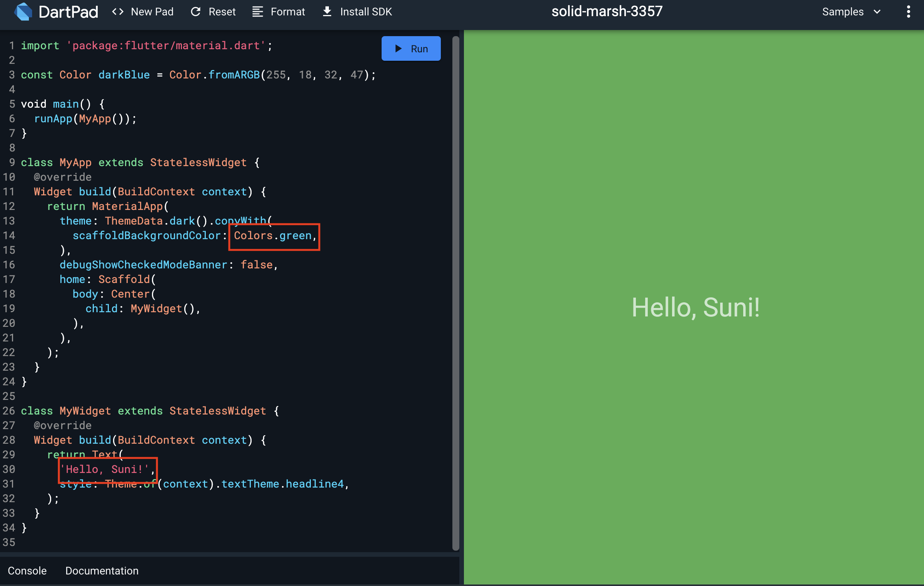Click the Format button label
924x586 pixels.
[287, 12]
